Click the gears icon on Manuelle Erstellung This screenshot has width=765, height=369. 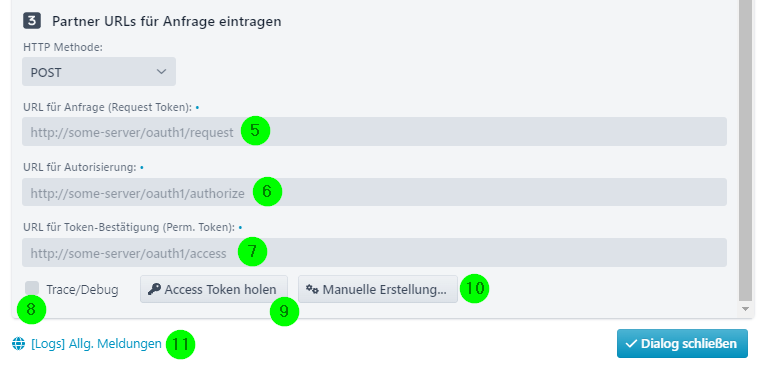coord(312,289)
